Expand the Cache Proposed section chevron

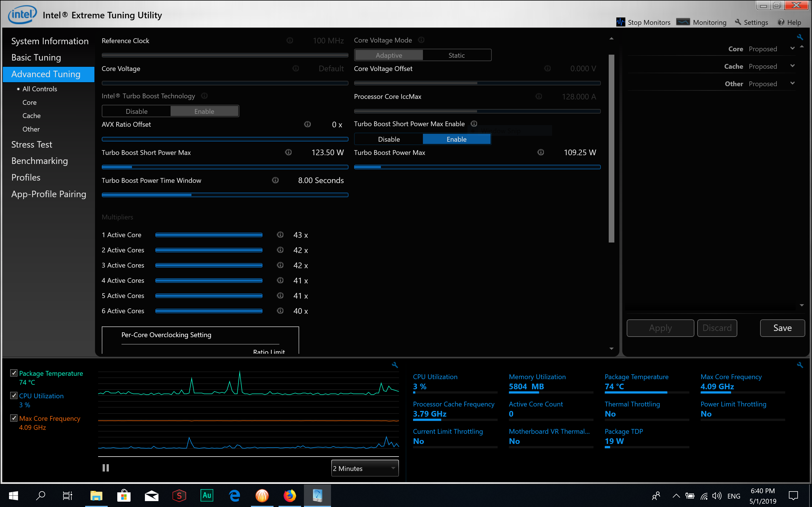pos(792,66)
